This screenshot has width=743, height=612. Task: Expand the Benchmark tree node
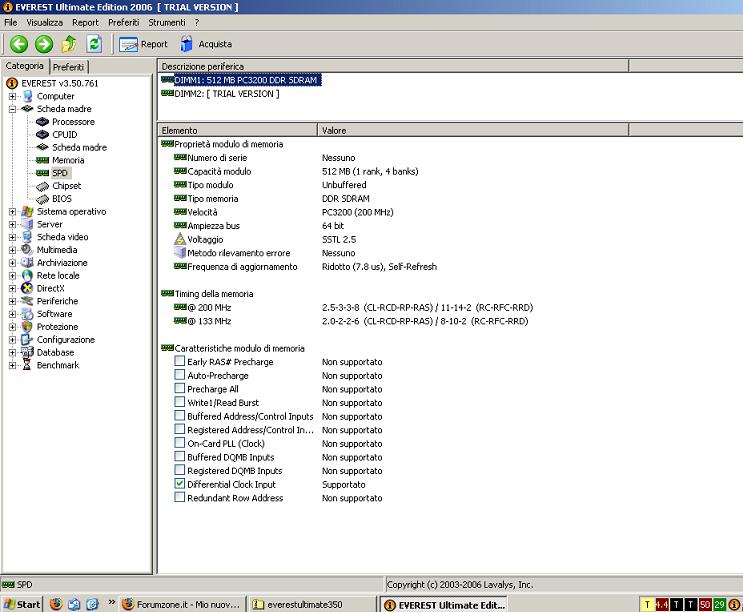pyautogui.click(x=13, y=366)
